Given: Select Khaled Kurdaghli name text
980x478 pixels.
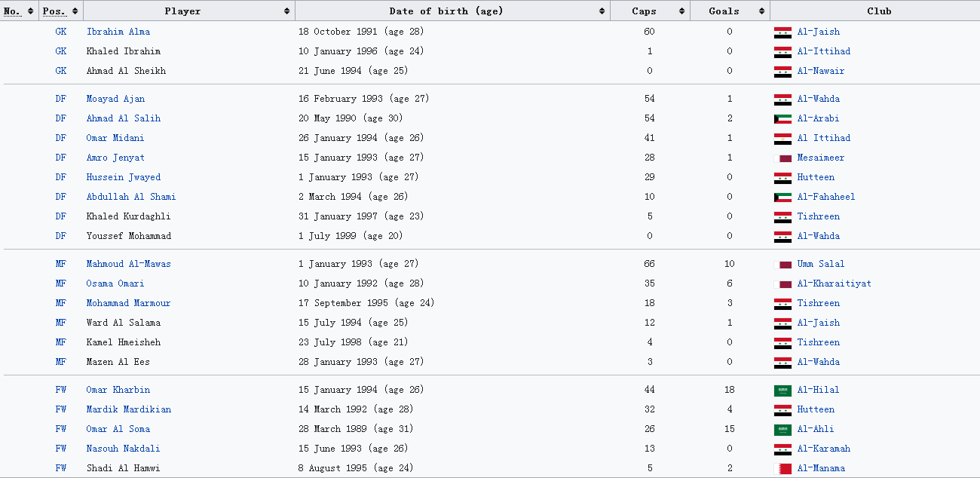Looking at the screenshot, I should point(129,216).
